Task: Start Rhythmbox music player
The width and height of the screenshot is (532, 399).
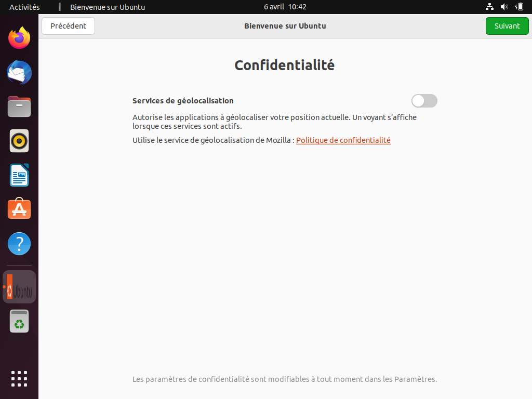Action: [19, 141]
